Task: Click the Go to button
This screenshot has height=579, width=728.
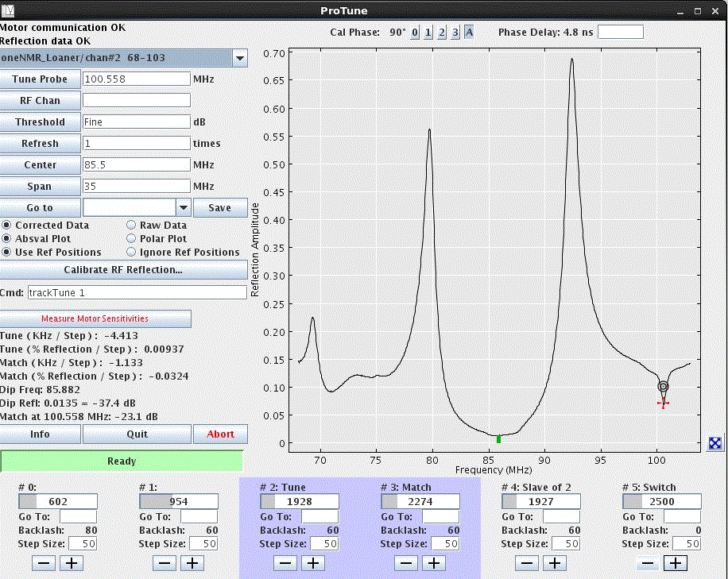Action: pos(40,207)
